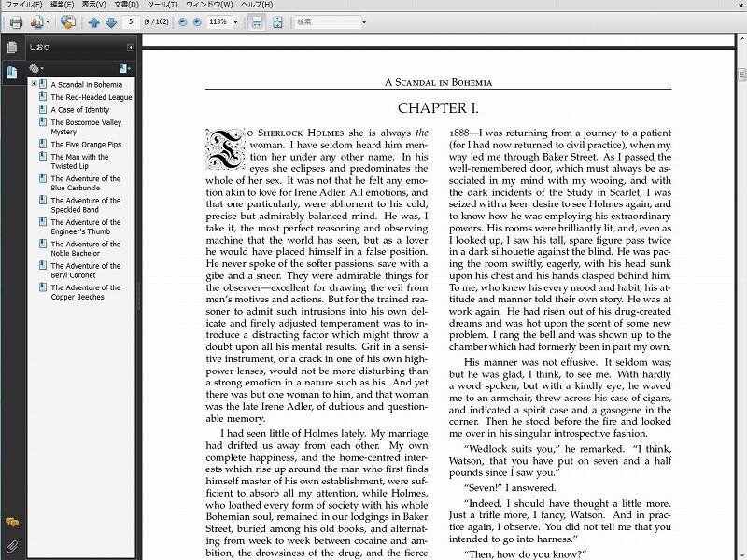
Task: Click the zoom in plus button
Action: [197, 21]
